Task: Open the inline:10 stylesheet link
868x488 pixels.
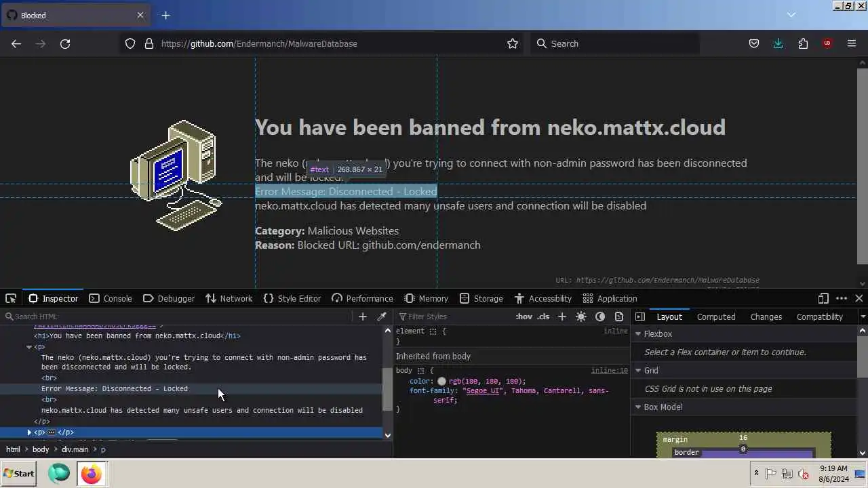Action: (609, 371)
